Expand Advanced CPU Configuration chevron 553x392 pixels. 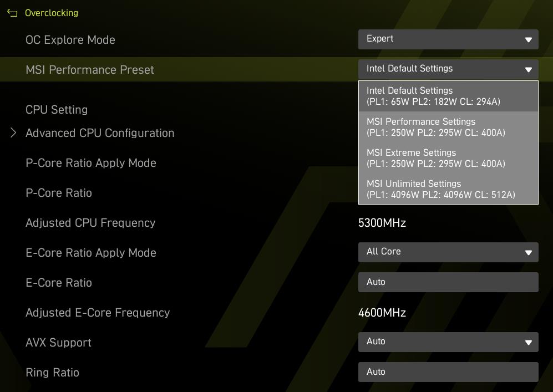13,133
